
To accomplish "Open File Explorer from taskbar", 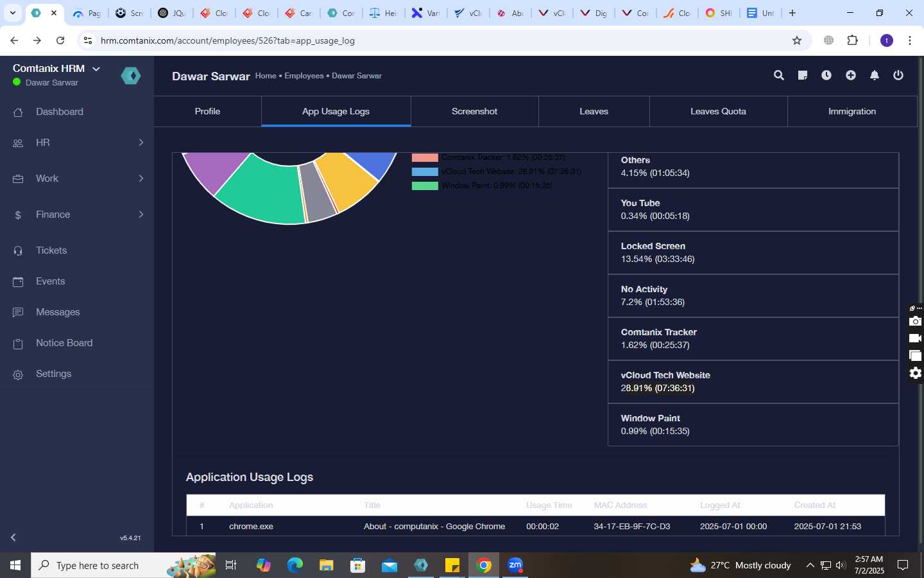I will tap(327, 565).
